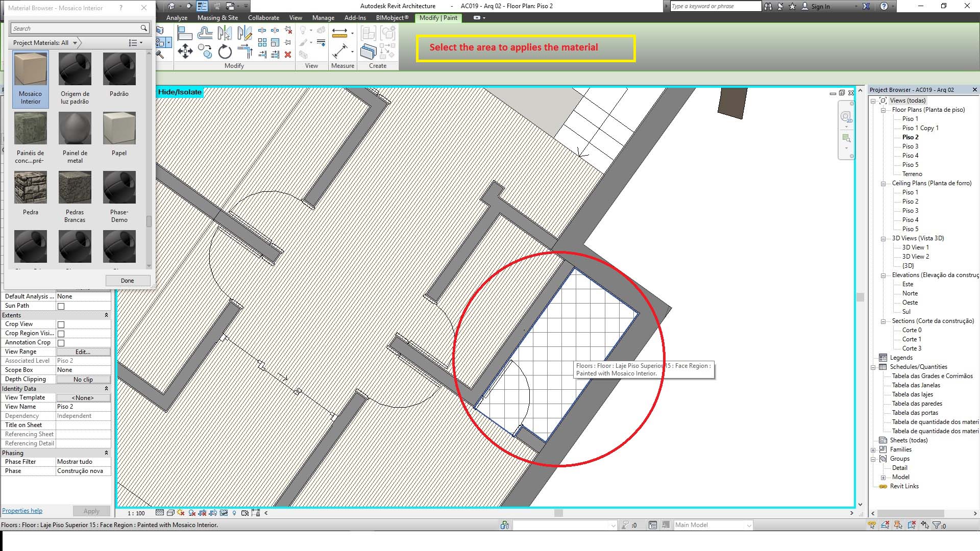Image resolution: width=980 pixels, height=551 pixels.
Task: Click the red Delete X icon
Action: coord(288,54)
